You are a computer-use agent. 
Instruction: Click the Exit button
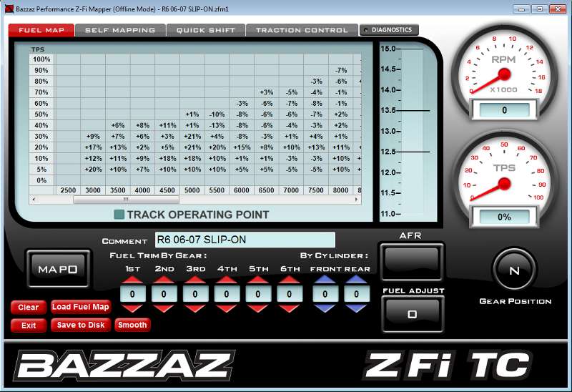pyautogui.click(x=29, y=325)
